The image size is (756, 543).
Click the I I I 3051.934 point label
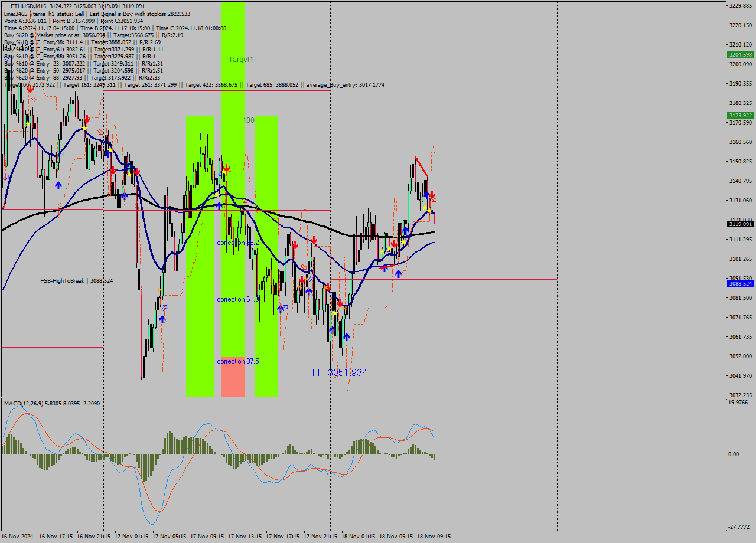[x=340, y=372]
